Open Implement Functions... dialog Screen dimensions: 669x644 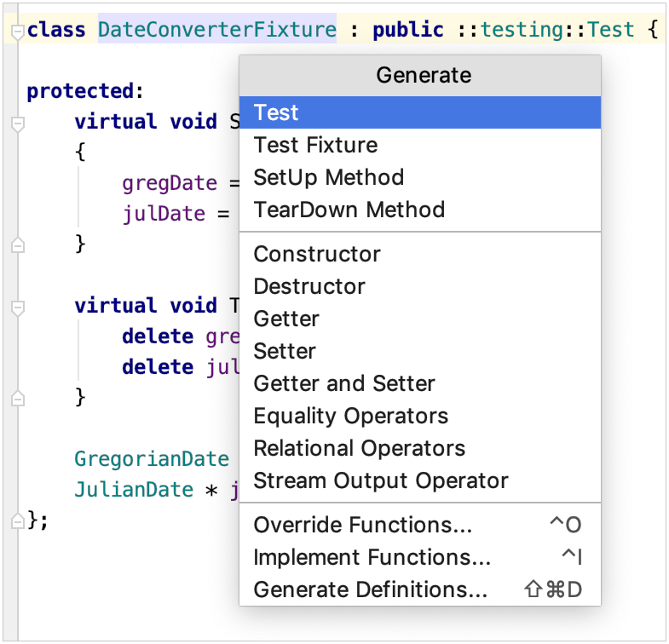point(420,557)
